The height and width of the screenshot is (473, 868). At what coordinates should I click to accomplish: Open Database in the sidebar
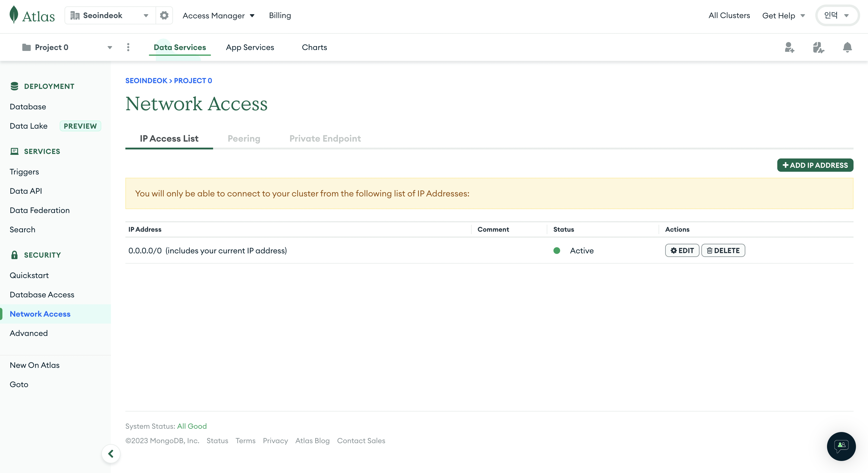pos(28,107)
